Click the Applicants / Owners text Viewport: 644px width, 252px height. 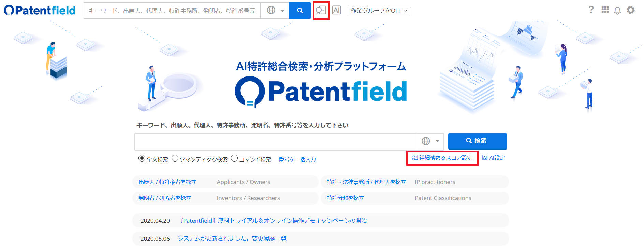(x=244, y=182)
